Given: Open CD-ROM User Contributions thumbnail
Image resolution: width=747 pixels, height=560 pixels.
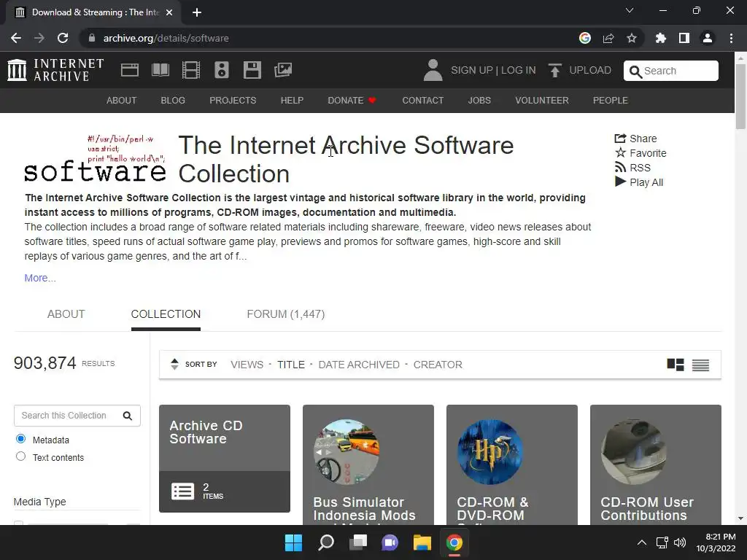Looking at the screenshot, I should pyautogui.click(x=634, y=452).
